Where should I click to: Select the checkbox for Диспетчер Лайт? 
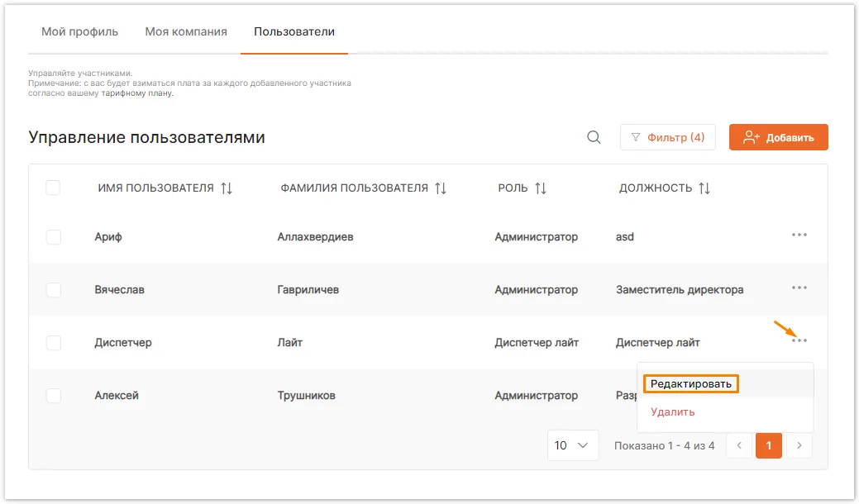[x=53, y=343]
